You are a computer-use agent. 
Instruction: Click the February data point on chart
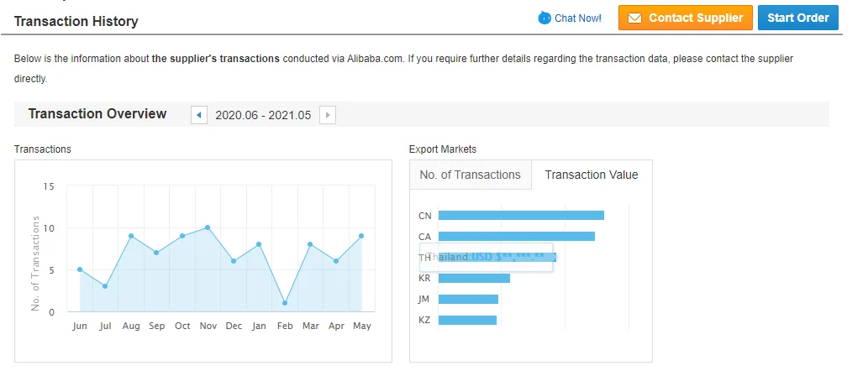(x=285, y=303)
